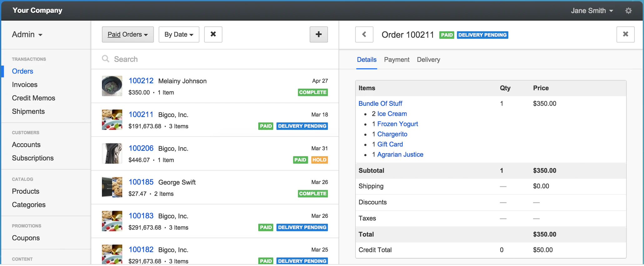Click DELIVERY PENDING badge in order header
Viewport: 644px width, 266px height.
coord(482,35)
